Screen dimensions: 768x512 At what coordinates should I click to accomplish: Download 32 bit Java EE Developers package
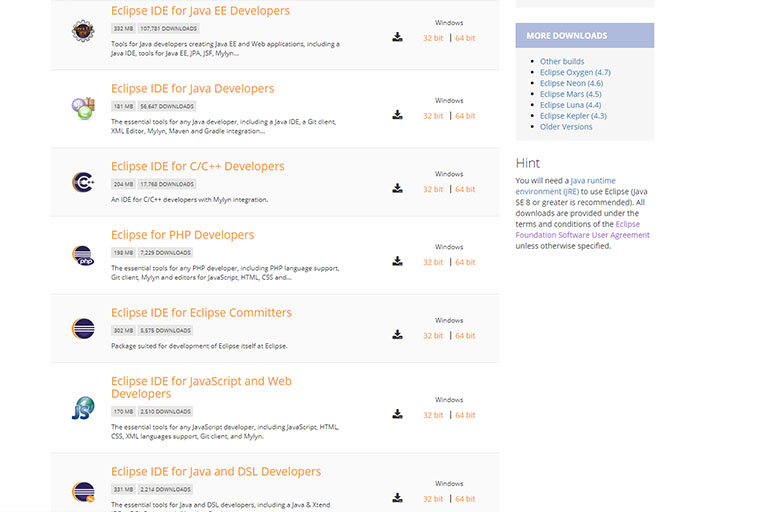433,38
